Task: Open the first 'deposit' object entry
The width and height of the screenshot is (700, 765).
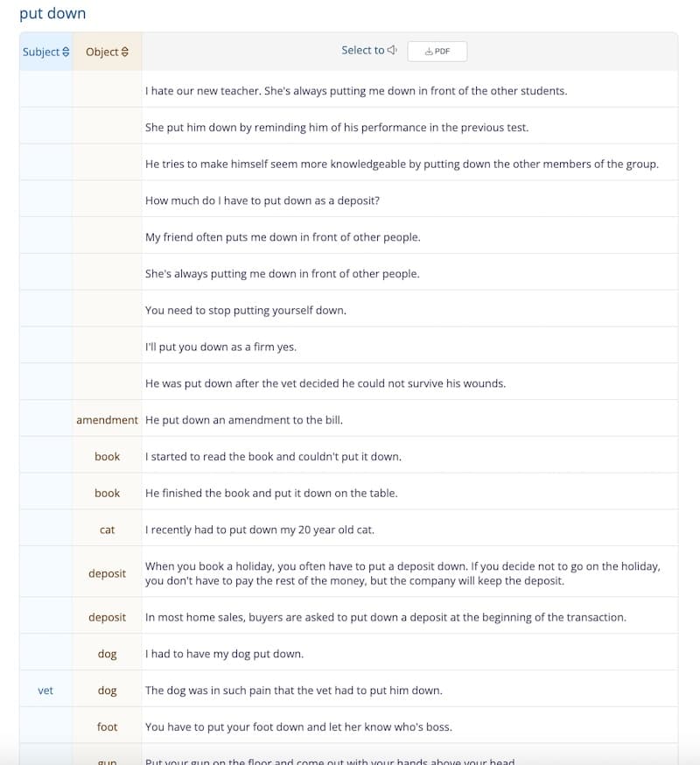Action: 107,573
